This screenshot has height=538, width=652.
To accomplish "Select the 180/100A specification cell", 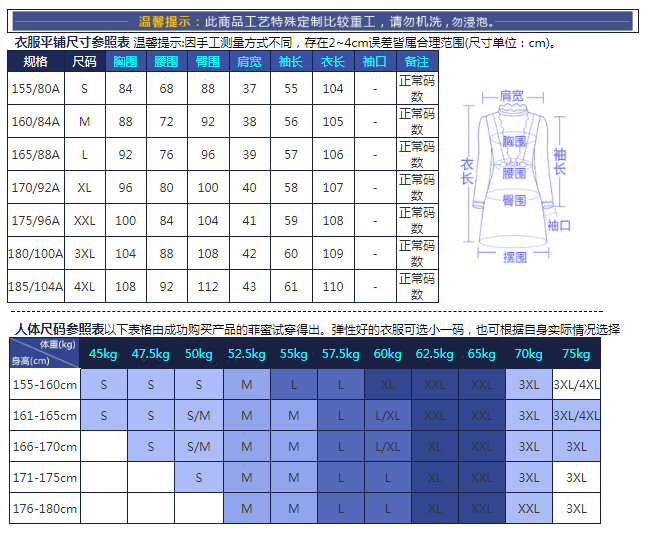I will [x=35, y=254].
